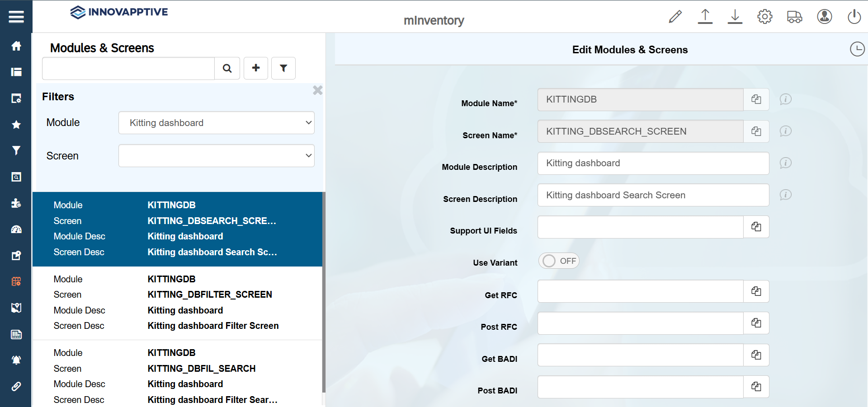Click the power logout icon
The image size is (868, 407).
click(x=854, y=17)
